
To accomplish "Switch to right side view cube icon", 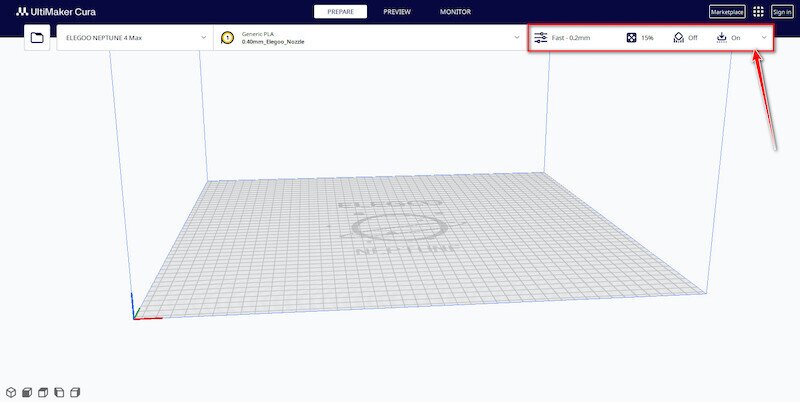I will click(75, 392).
